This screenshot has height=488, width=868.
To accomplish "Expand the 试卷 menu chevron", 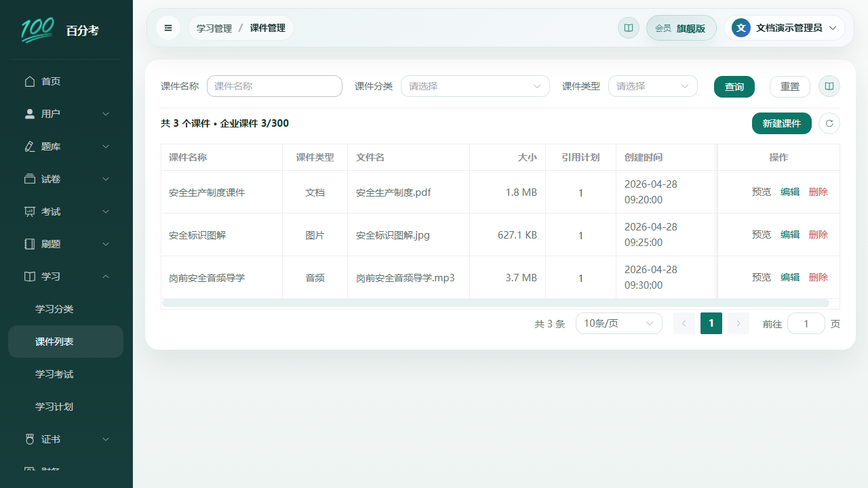I will coord(106,179).
